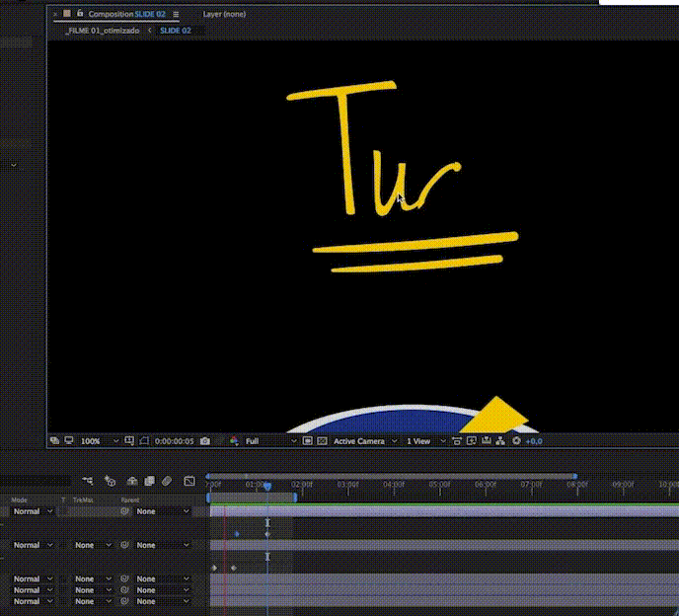Click the Composition Mini-Flowchart icon in timeline
Image resolution: width=679 pixels, height=616 pixels.
coord(88,481)
